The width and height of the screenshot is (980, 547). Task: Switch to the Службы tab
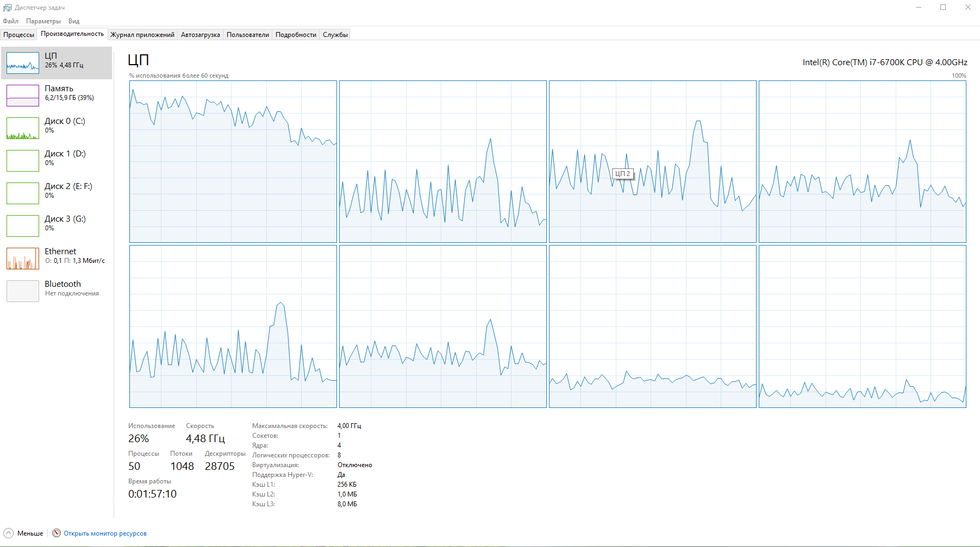click(x=335, y=35)
